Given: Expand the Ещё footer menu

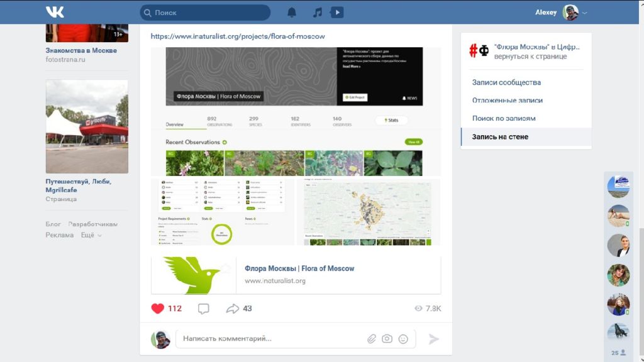Looking at the screenshot, I should [x=91, y=235].
